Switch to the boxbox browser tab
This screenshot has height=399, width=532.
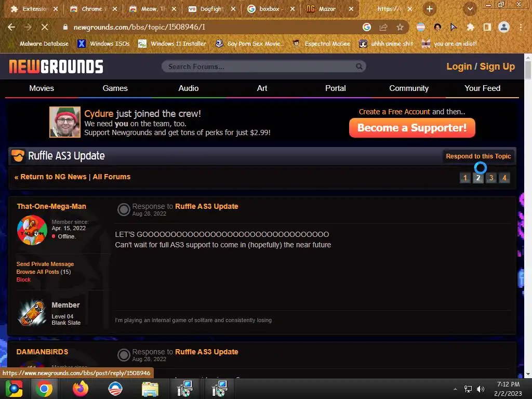coord(271,9)
